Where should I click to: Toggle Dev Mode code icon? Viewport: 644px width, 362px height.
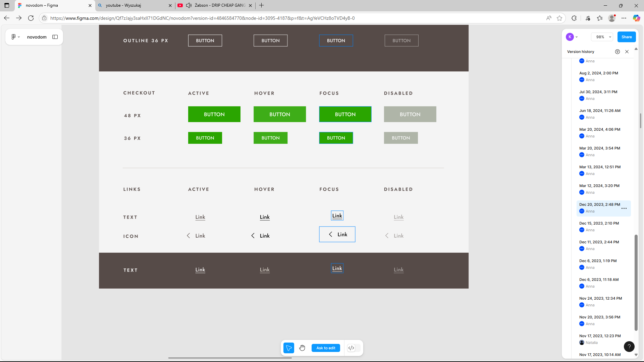pyautogui.click(x=351, y=348)
